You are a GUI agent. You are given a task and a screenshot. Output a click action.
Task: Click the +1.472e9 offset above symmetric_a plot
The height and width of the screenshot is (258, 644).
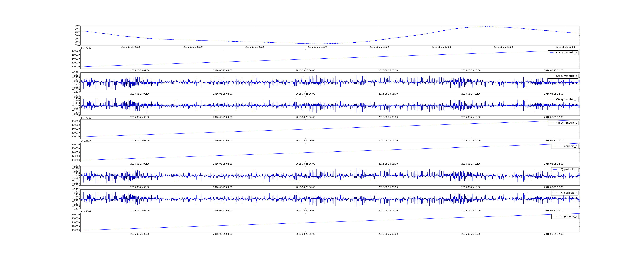(86, 48)
